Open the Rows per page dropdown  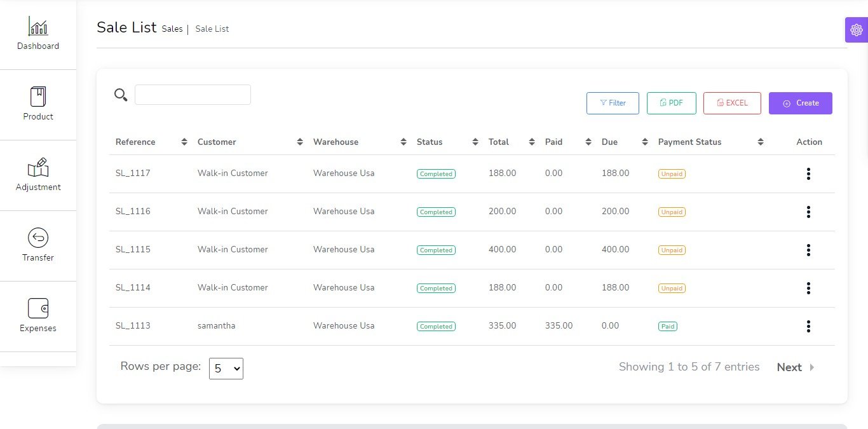tap(226, 368)
